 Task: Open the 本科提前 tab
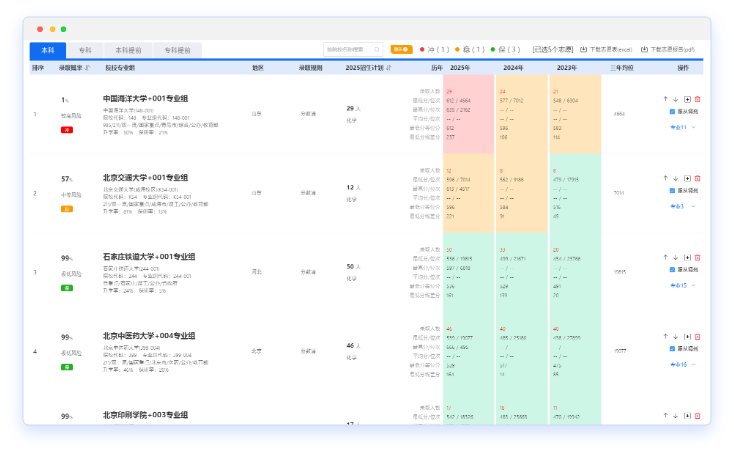click(x=128, y=49)
